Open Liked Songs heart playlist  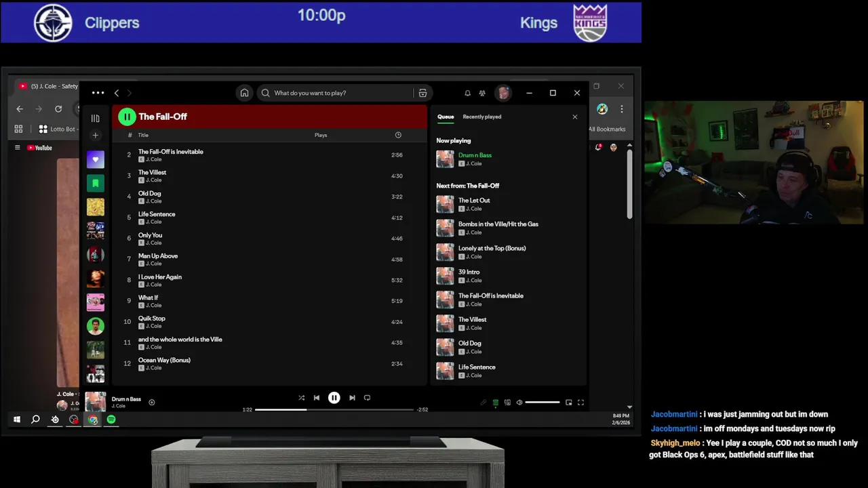pos(96,159)
